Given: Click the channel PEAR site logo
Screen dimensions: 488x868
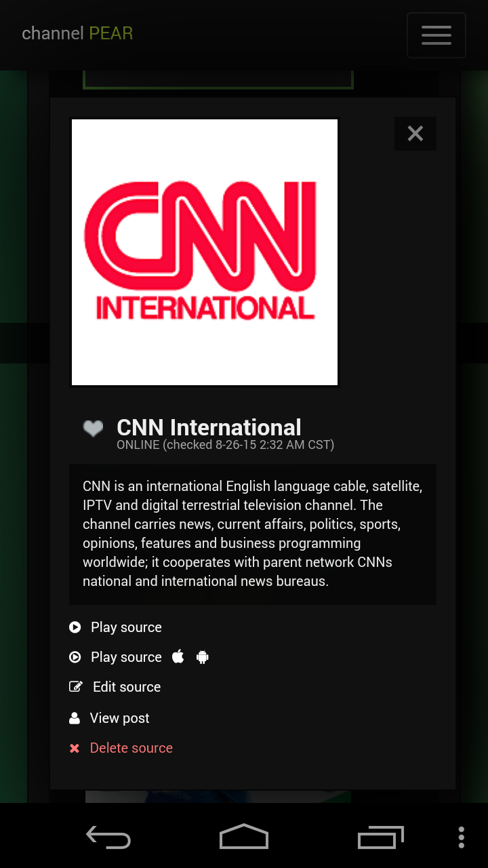Looking at the screenshot, I should tap(77, 33).
